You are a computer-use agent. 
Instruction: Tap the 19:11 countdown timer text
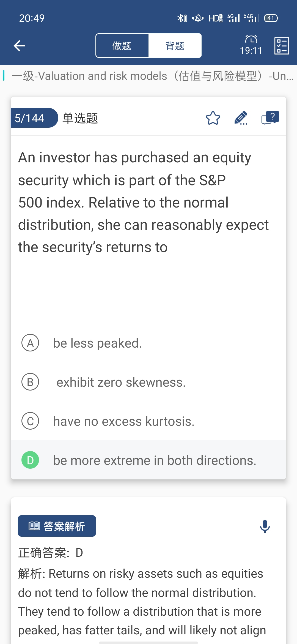pyautogui.click(x=251, y=51)
